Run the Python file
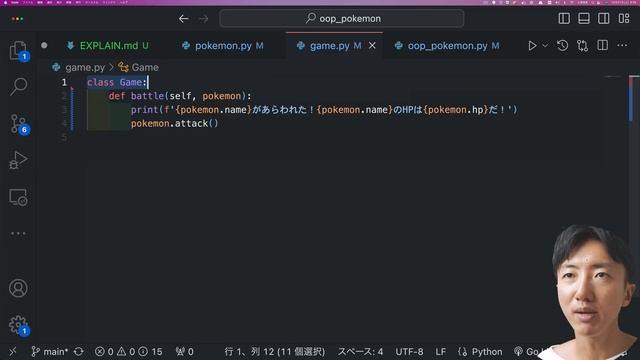The image size is (640, 360). tap(532, 45)
